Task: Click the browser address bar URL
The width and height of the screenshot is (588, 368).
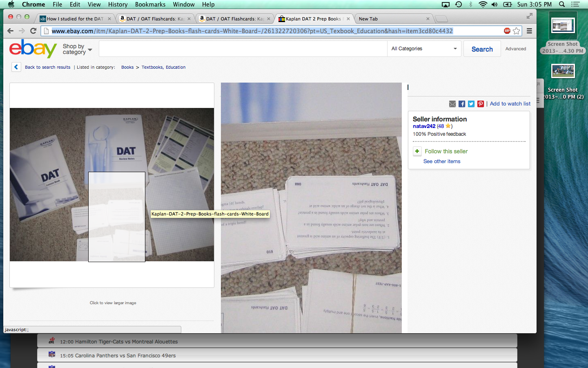Action: click(x=252, y=31)
